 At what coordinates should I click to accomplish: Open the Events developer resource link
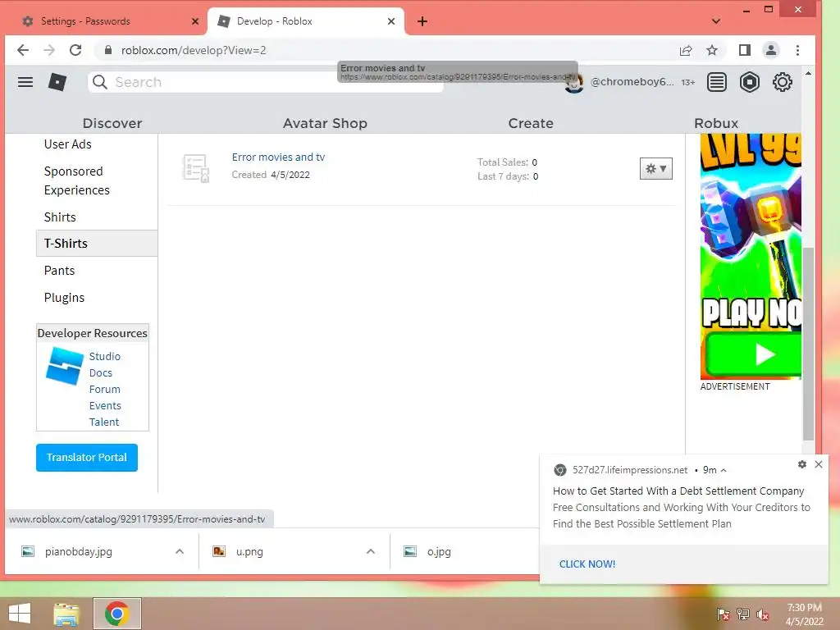pyautogui.click(x=105, y=405)
